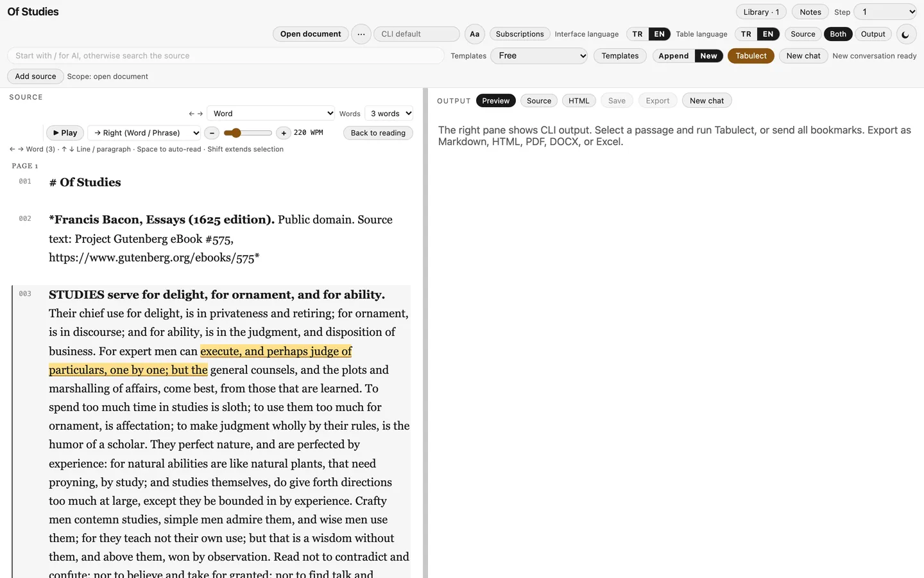Click the Save button in output pane
The height and width of the screenshot is (578, 924).
tap(617, 101)
